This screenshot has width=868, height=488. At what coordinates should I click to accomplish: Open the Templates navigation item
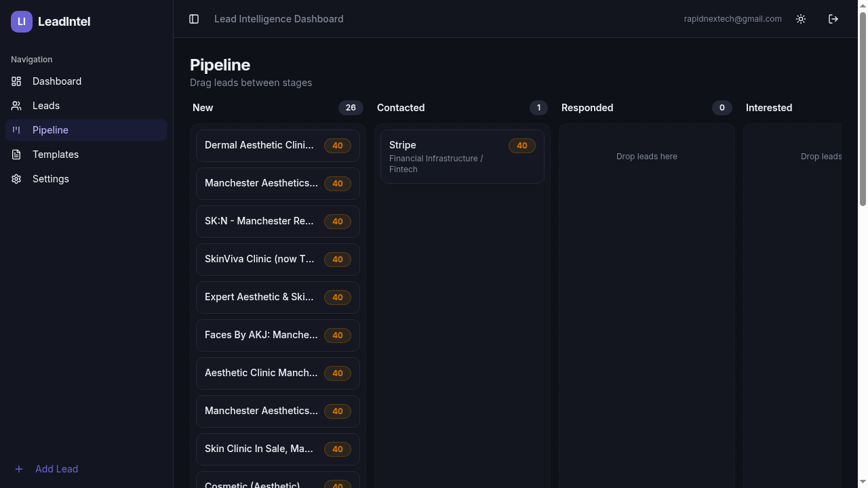(x=86, y=155)
